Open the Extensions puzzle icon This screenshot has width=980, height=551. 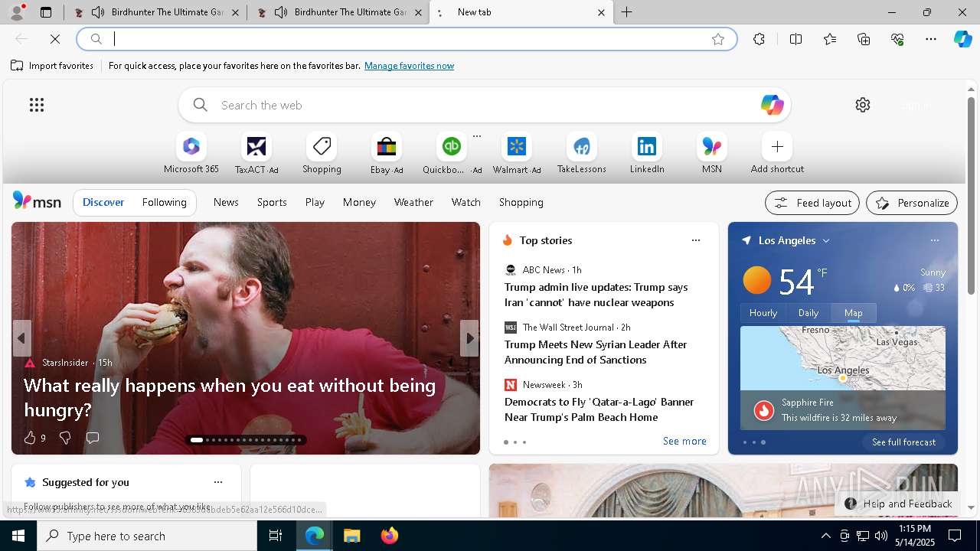(x=759, y=39)
